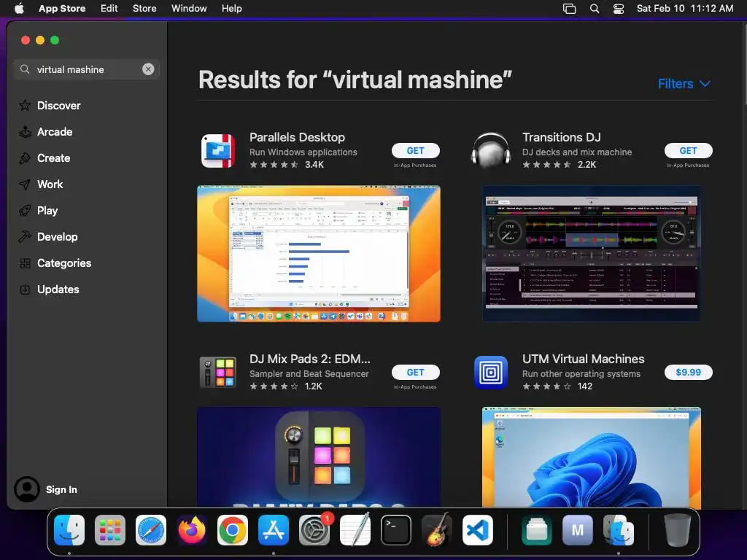Viewport: 747px width, 560px height.
Task: View DJ Mix Pads 2 preview image
Action: 319,456
